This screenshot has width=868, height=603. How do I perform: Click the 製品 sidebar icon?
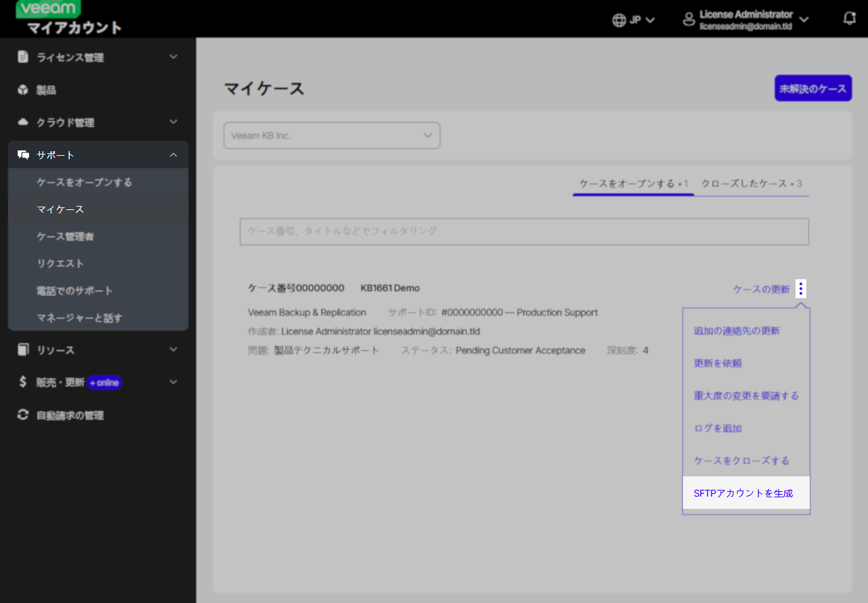(23, 89)
